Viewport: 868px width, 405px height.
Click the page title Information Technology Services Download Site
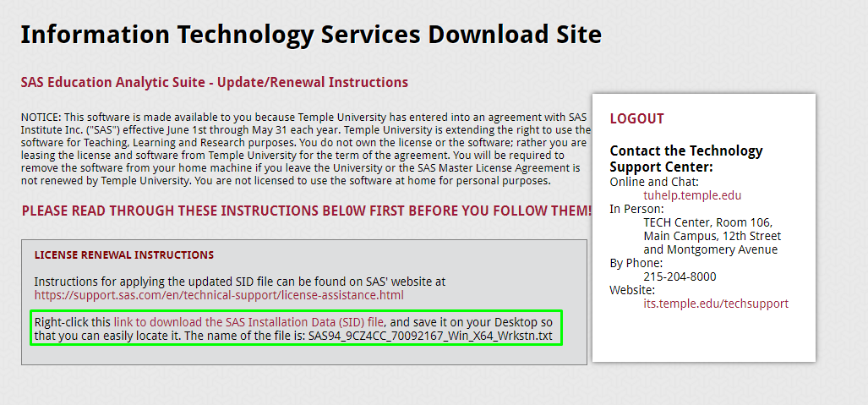click(x=311, y=35)
